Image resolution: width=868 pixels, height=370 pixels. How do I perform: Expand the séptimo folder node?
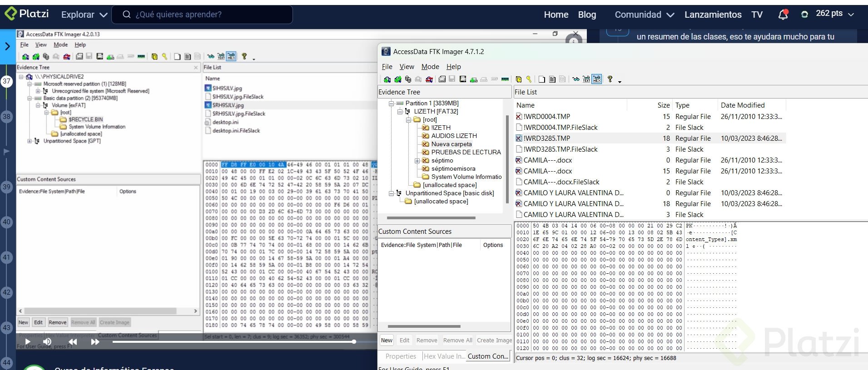(417, 161)
